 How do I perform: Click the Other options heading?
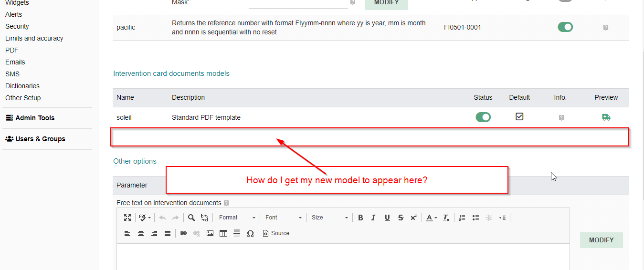point(135,161)
